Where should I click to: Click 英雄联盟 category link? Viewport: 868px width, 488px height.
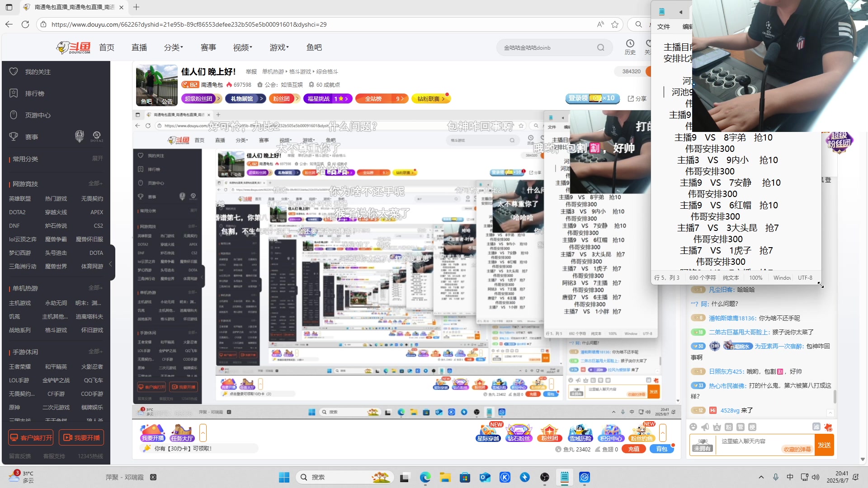(x=20, y=199)
